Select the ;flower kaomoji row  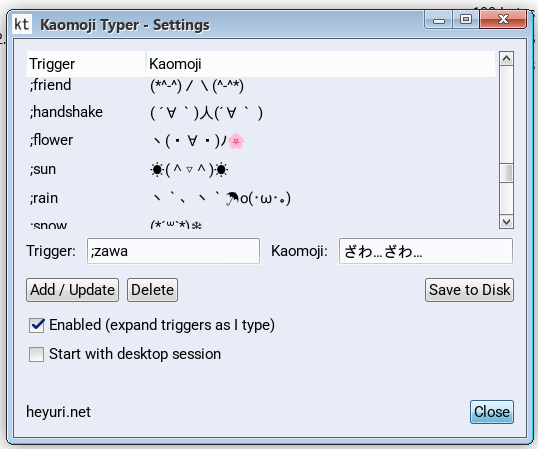click(x=261, y=141)
